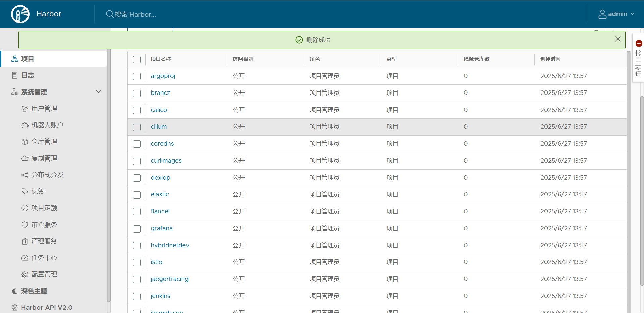The image size is (644, 313).
Task: Click the clean-up trash icon
Action: tap(25, 241)
